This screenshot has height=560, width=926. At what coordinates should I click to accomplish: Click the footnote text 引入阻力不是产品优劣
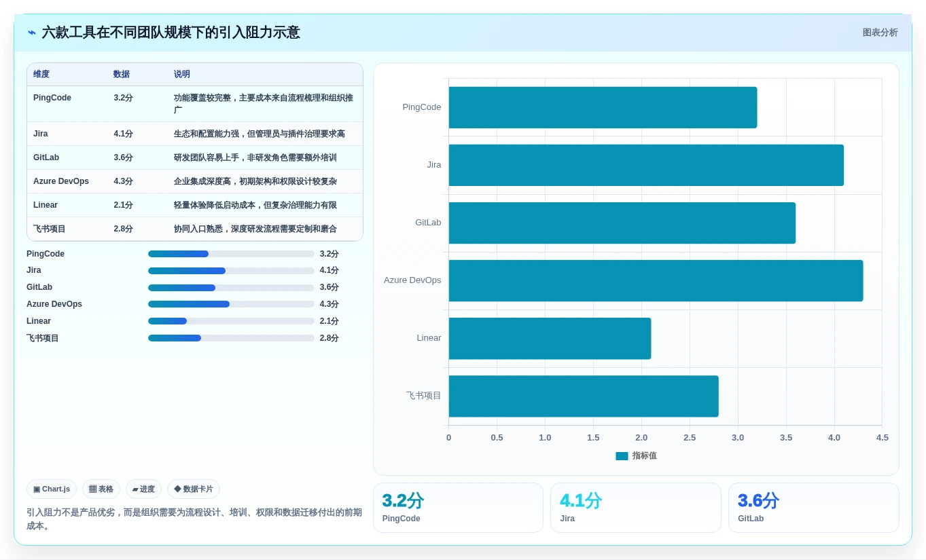[194, 519]
